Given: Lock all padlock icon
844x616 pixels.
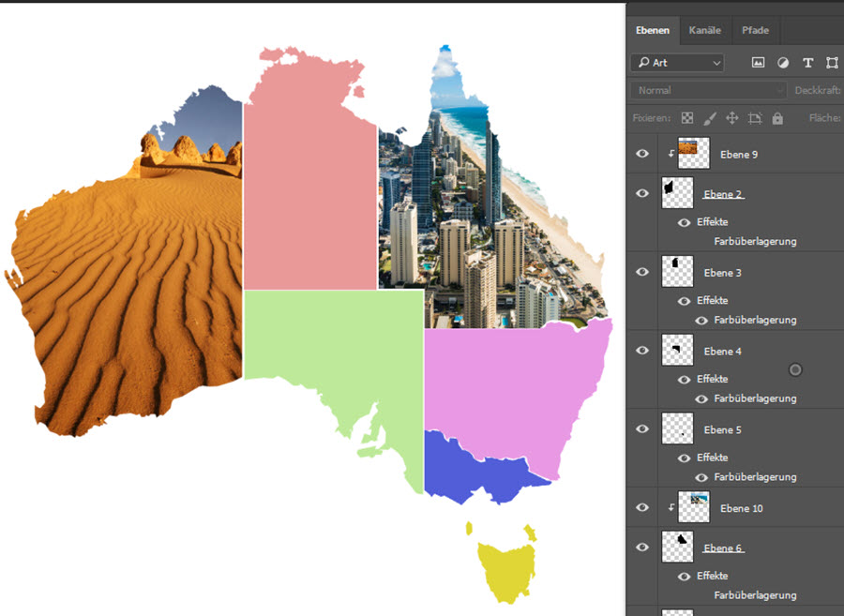Looking at the screenshot, I should click(x=777, y=118).
